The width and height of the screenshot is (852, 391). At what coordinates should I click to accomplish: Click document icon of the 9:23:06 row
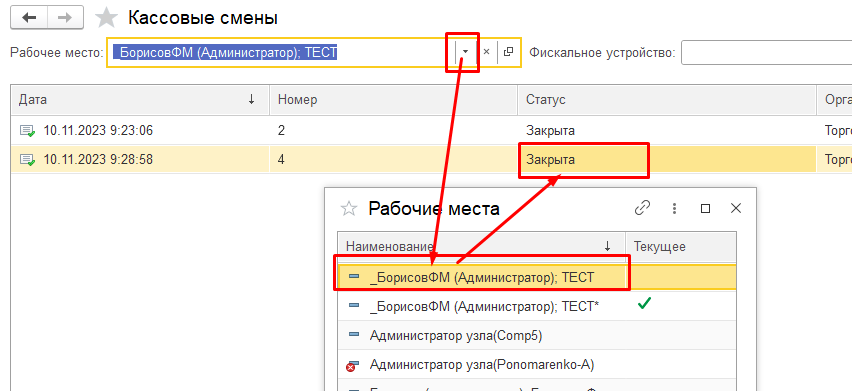pyautogui.click(x=28, y=131)
